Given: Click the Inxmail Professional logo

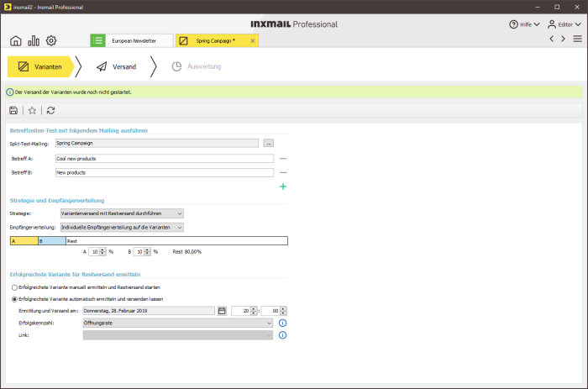Looking at the screenshot, I should click(x=294, y=24).
